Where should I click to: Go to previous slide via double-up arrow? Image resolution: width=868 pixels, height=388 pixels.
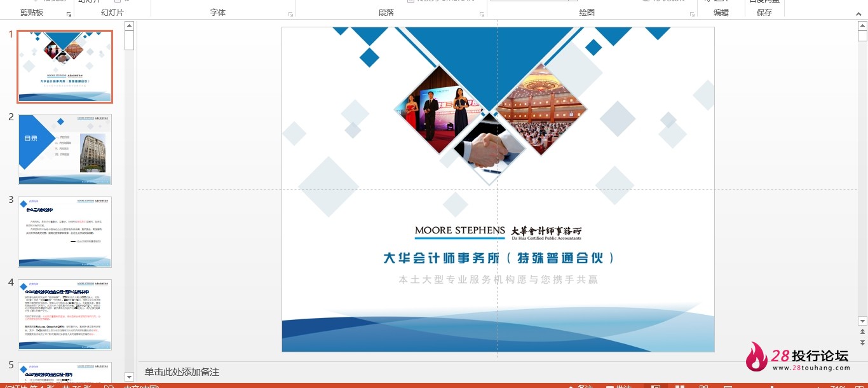[862, 332]
